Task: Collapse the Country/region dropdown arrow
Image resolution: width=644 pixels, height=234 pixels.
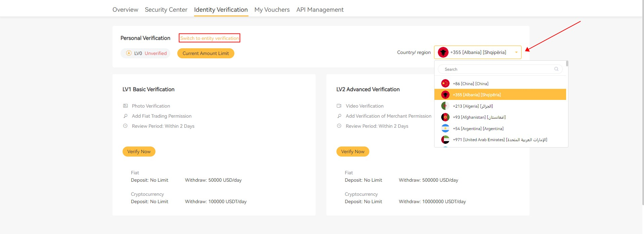Action: tap(516, 52)
